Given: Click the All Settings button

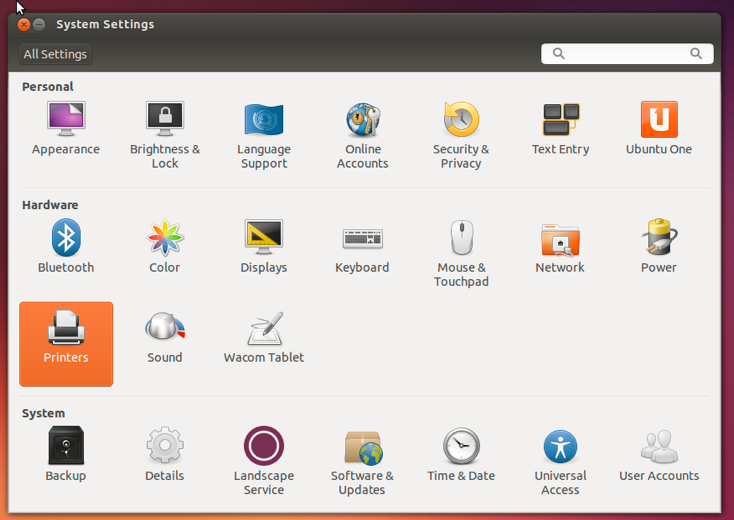Looking at the screenshot, I should (55, 54).
